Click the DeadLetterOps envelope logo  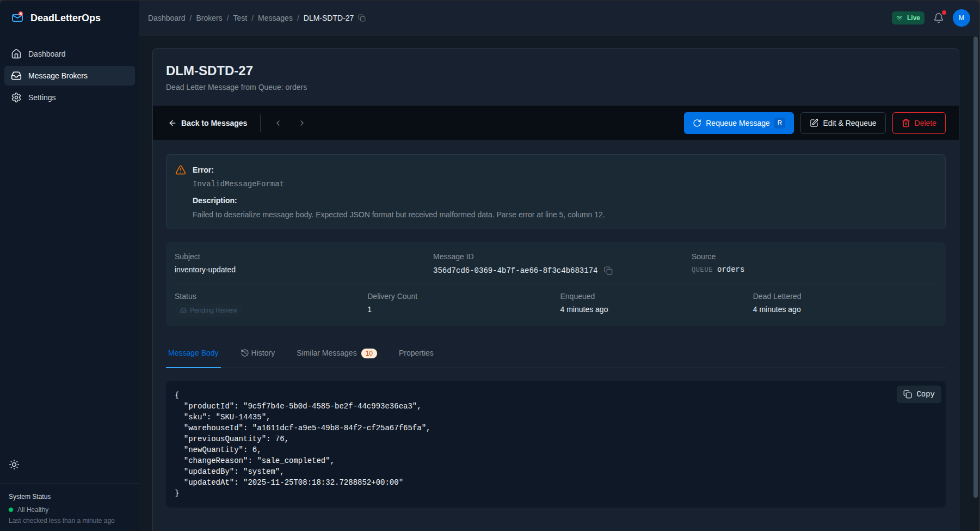(x=17, y=17)
